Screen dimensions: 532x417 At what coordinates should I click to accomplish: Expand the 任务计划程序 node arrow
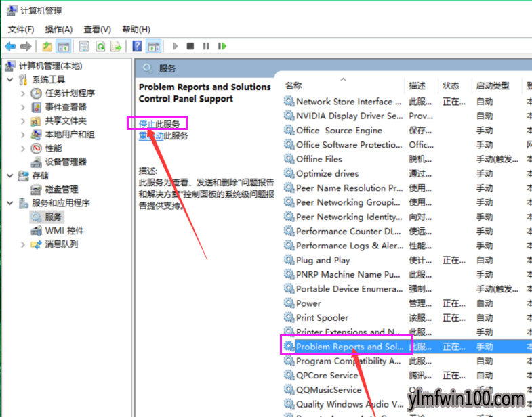[x=23, y=93]
